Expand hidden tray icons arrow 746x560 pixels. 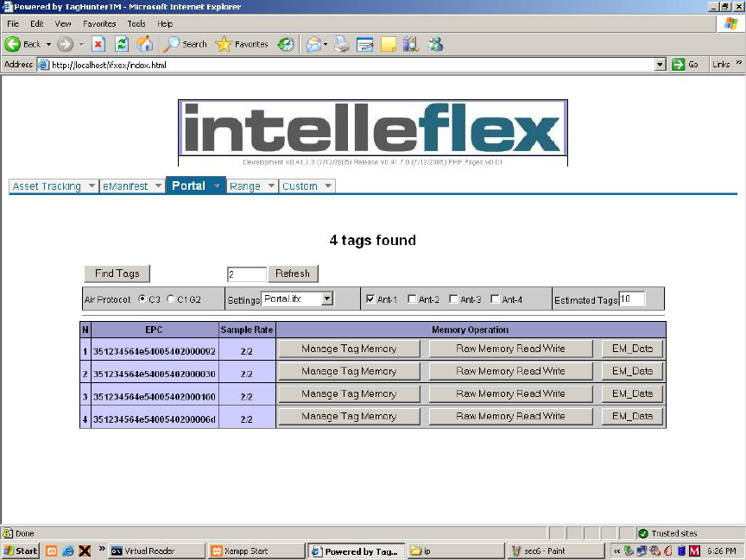tap(617, 551)
